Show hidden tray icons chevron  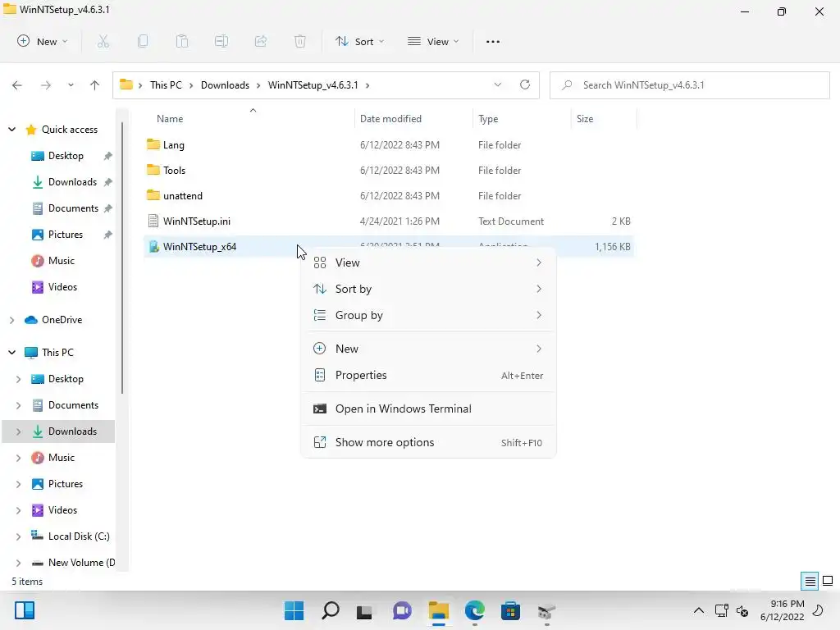coord(699,610)
